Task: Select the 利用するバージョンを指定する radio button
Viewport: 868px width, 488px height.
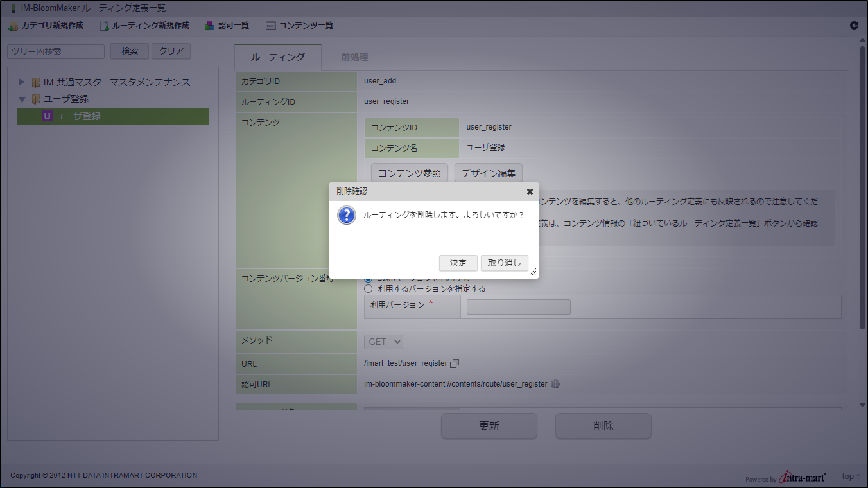Action: click(x=368, y=288)
